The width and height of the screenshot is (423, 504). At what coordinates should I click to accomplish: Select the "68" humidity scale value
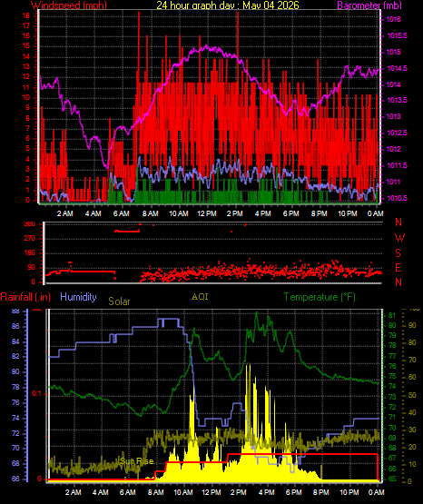point(15,464)
